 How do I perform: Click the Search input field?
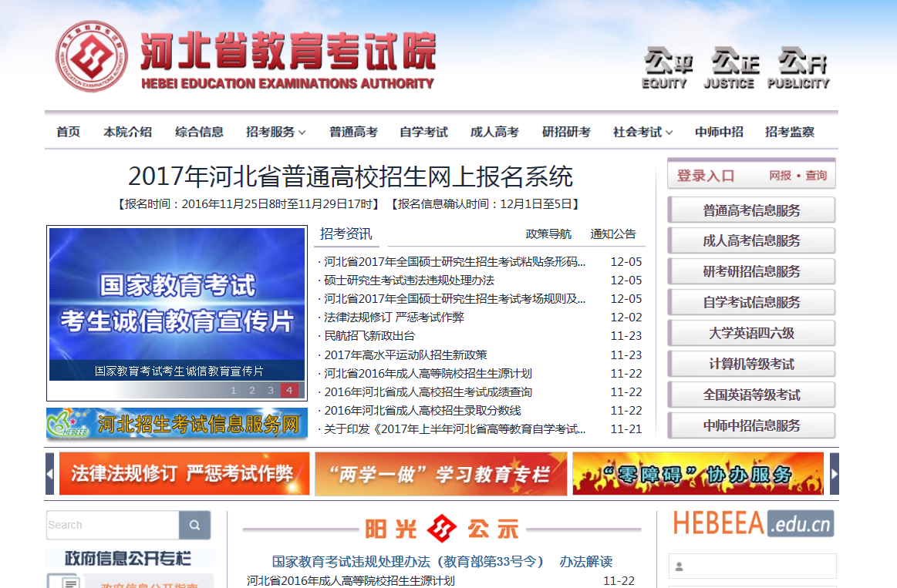(x=113, y=525)
